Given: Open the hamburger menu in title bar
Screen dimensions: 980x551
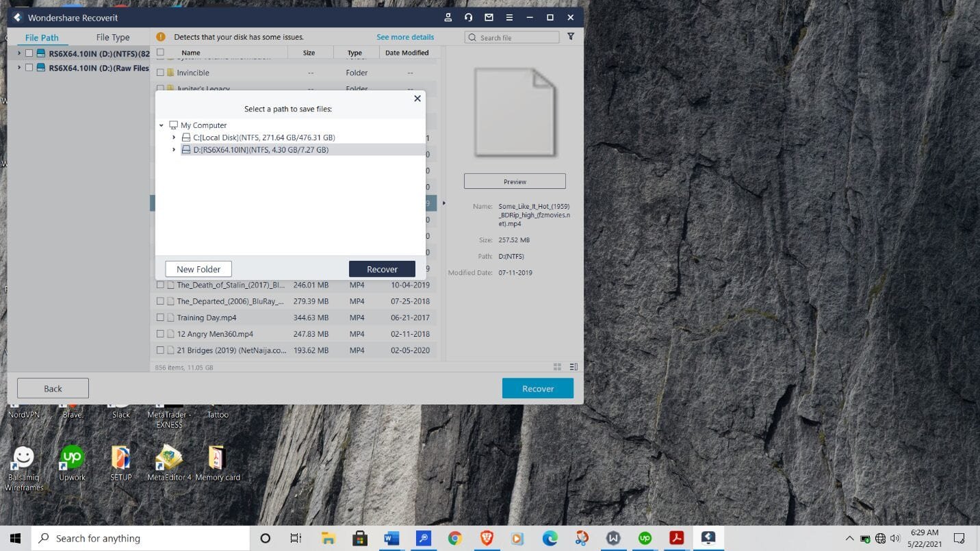Looking at the screenshot, I should 509,18.
